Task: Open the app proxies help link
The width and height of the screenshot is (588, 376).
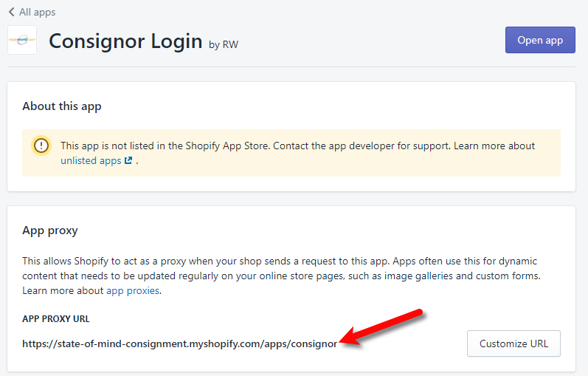Action: 133,291
